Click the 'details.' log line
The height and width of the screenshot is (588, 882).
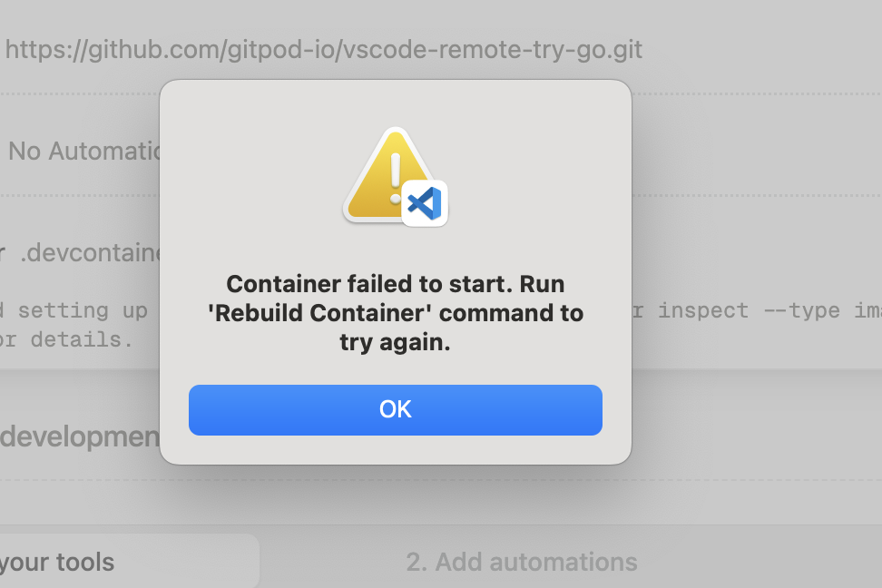(x=82, y=340)
